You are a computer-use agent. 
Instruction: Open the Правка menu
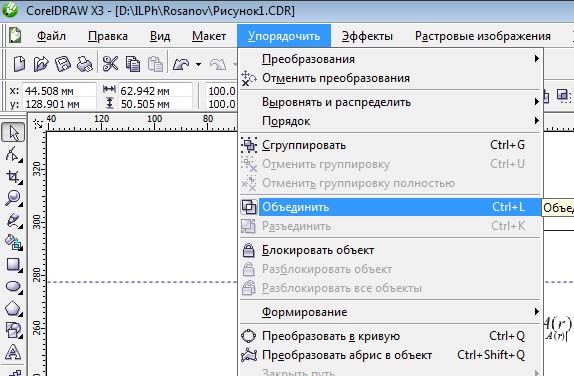point(108,36)
